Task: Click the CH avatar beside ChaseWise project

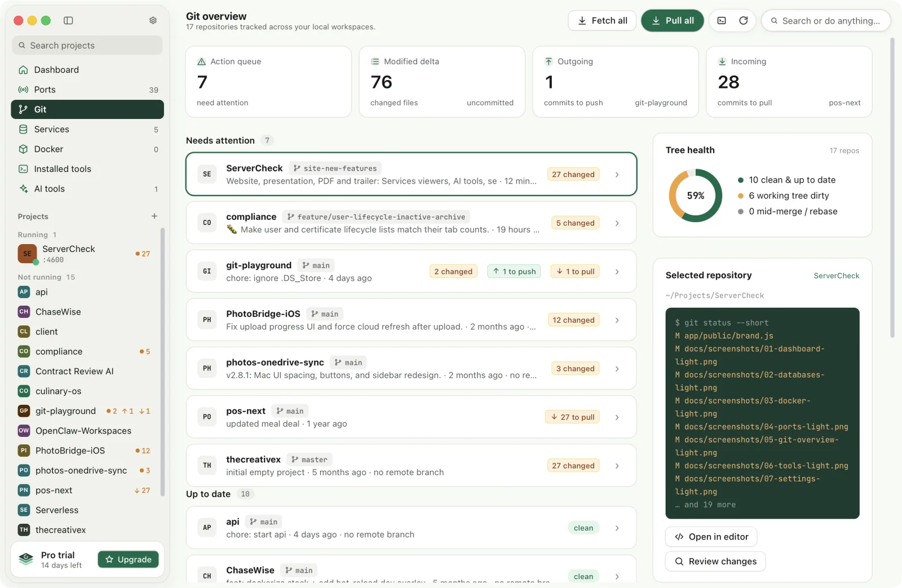Action: pos(24,312)
